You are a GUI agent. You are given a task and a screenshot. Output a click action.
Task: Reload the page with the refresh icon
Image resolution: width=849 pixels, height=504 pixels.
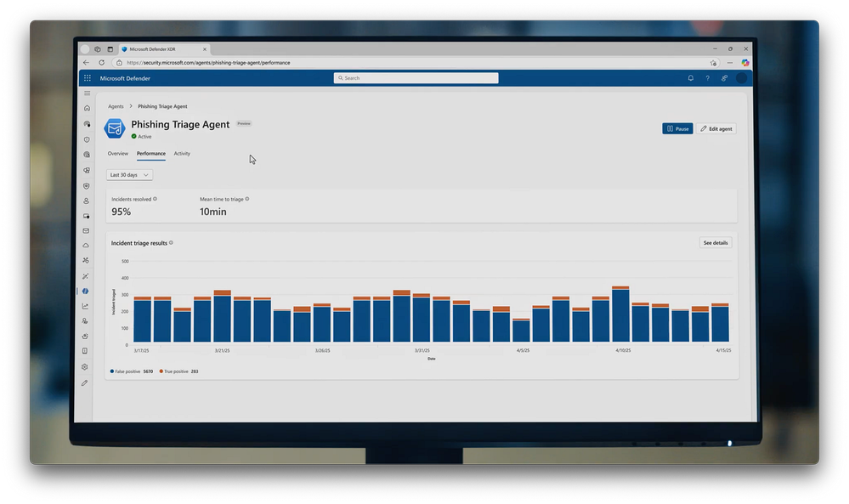(x=102, y=62)
